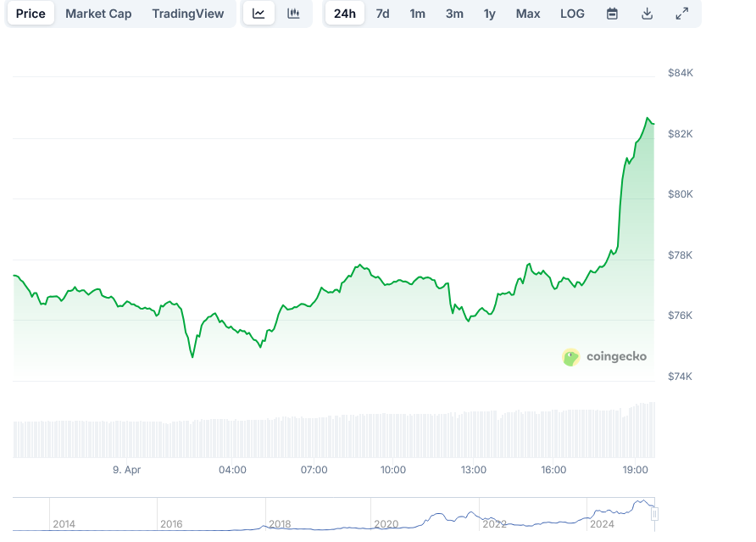Open the calendar date picker icon

click(612, 14)
